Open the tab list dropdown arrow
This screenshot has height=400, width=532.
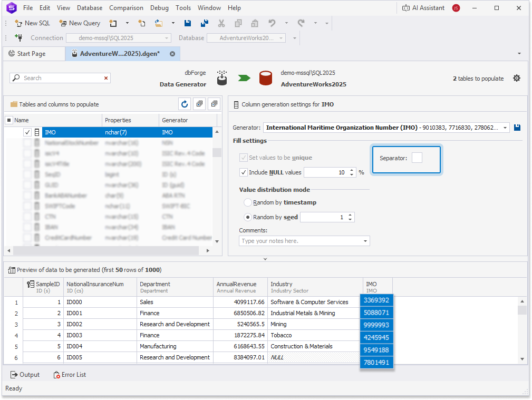[519, 54]
